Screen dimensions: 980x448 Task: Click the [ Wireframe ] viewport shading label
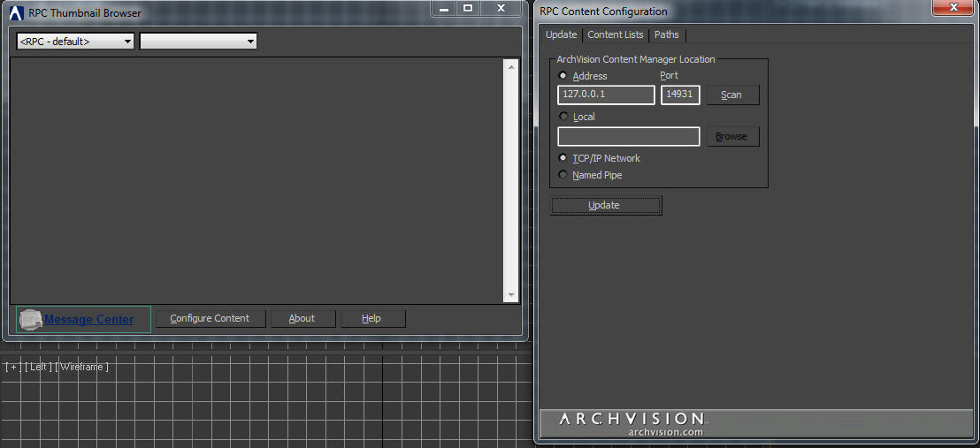[82, 367]
